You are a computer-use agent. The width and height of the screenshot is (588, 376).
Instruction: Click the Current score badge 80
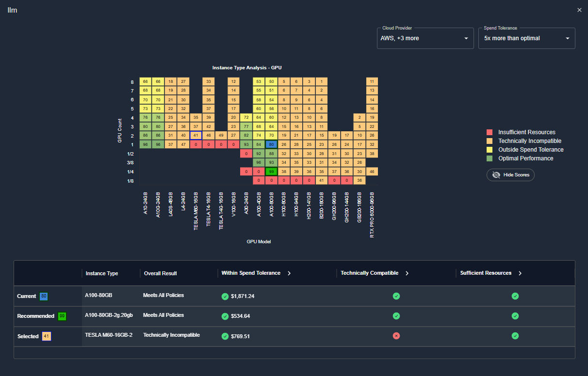click(44, 296)
